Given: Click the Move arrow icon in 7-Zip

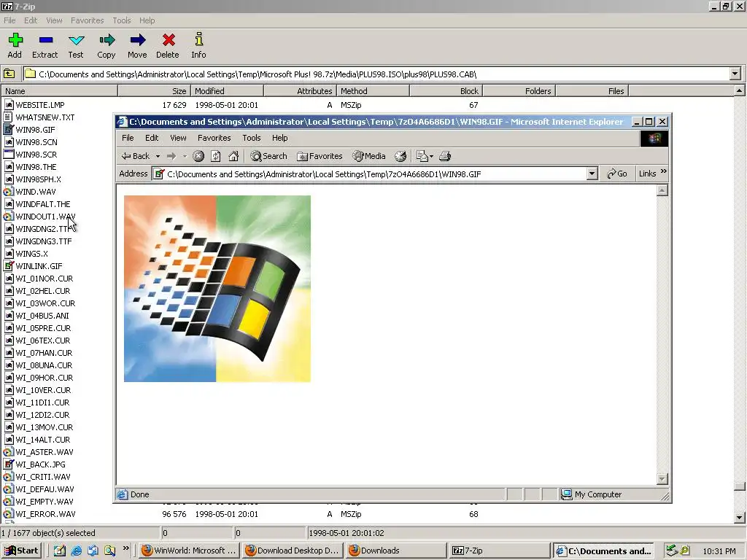Looking at the screenshot, I should pos(137,46).
